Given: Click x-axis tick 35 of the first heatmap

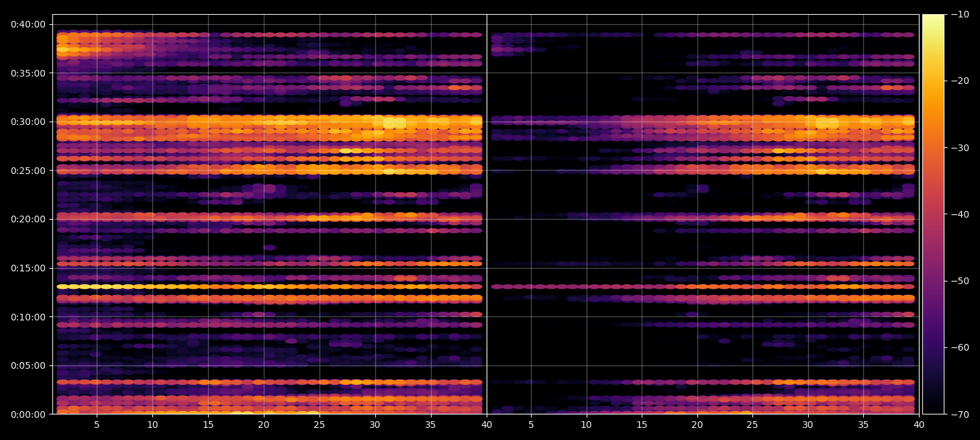Looking at the screenshot, I should [x=431, y=425].
